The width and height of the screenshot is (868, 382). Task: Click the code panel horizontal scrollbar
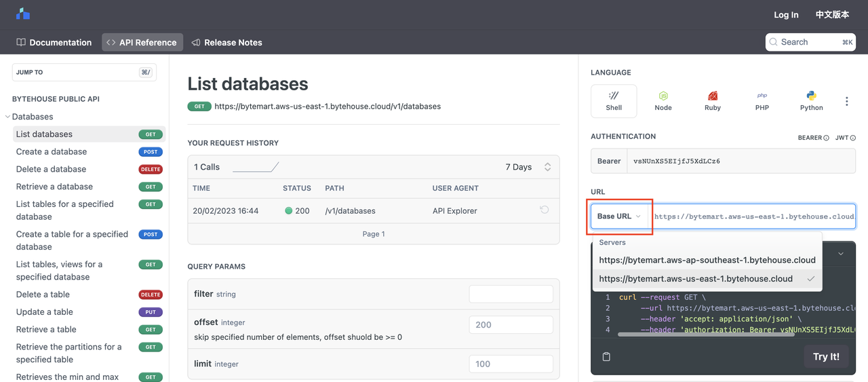(x=706, y=334)
